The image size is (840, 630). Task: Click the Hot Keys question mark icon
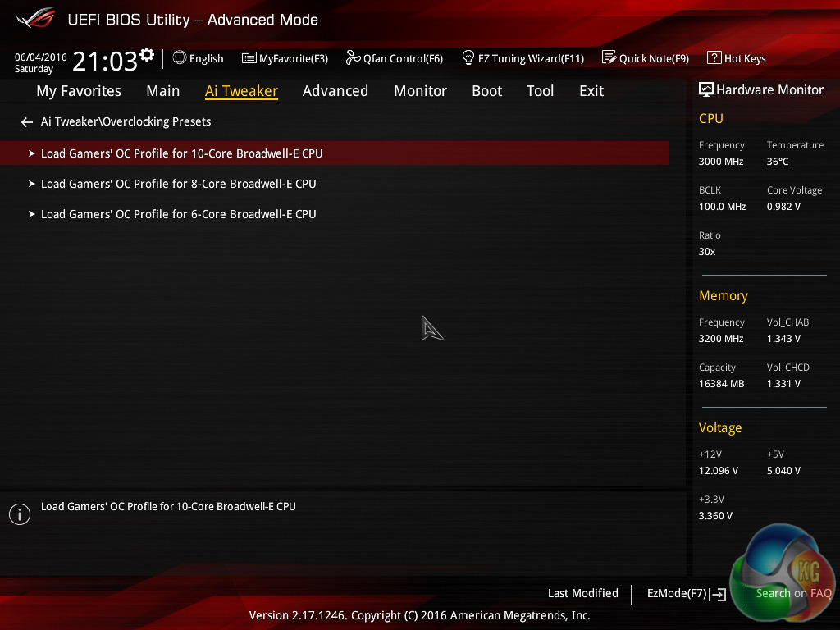(714, 57)
